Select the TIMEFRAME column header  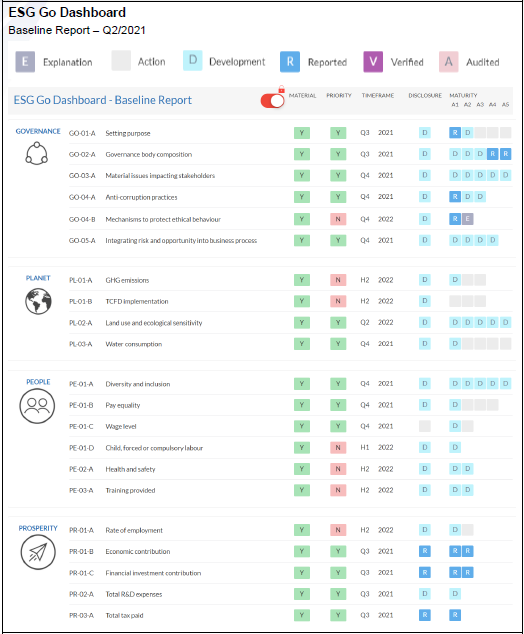378,95
